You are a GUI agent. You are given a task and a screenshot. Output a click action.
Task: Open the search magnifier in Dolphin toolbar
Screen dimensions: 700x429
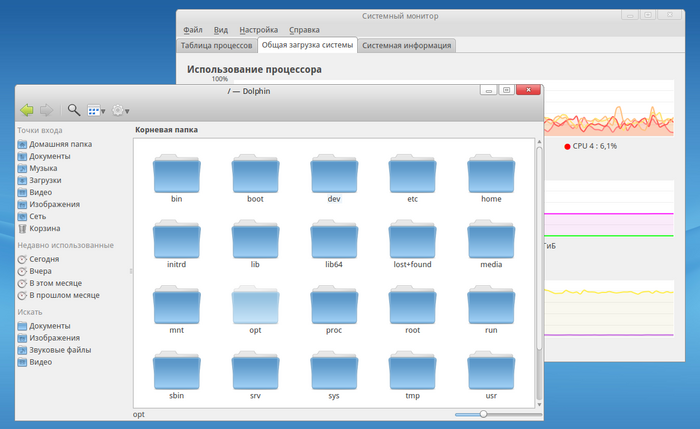pos(74,110)
